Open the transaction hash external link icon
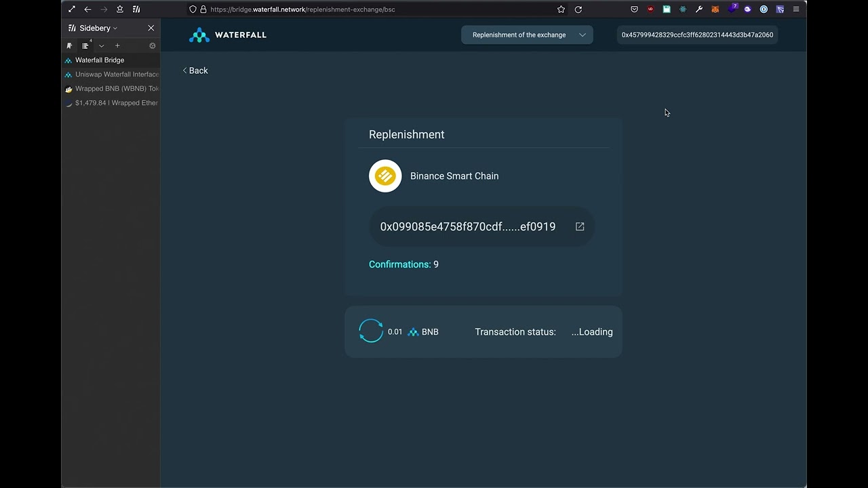868x488 pixels. [x=580, y=226]
